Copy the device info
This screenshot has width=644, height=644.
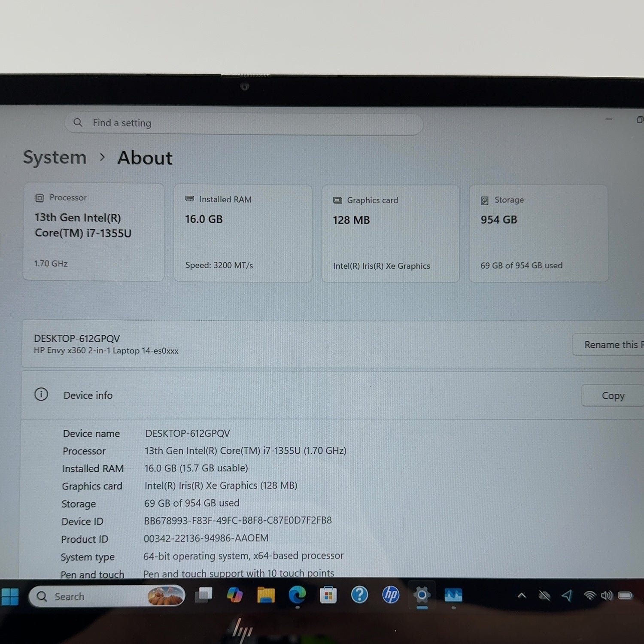pos(613,395)
